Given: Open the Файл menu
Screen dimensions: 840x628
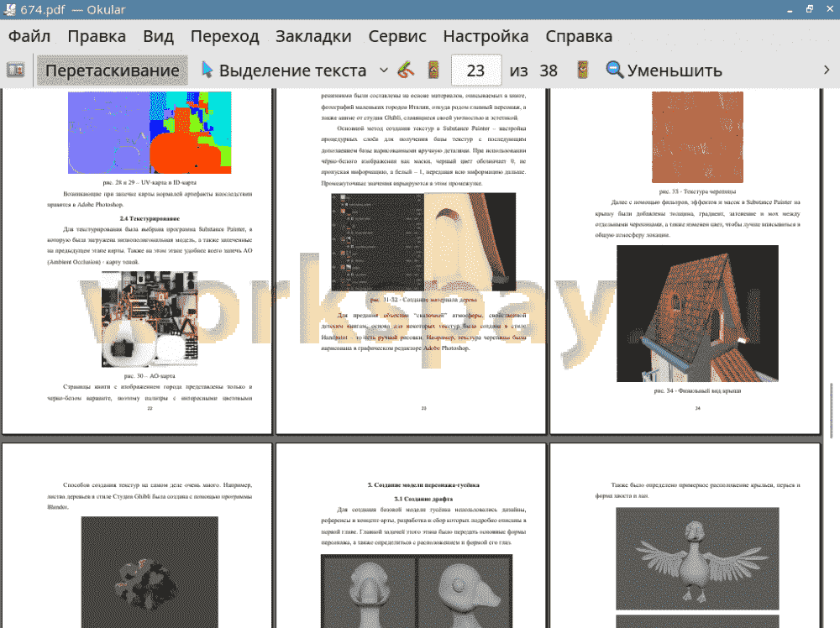Looking at the screenshot, I should (x=29, y=36).
